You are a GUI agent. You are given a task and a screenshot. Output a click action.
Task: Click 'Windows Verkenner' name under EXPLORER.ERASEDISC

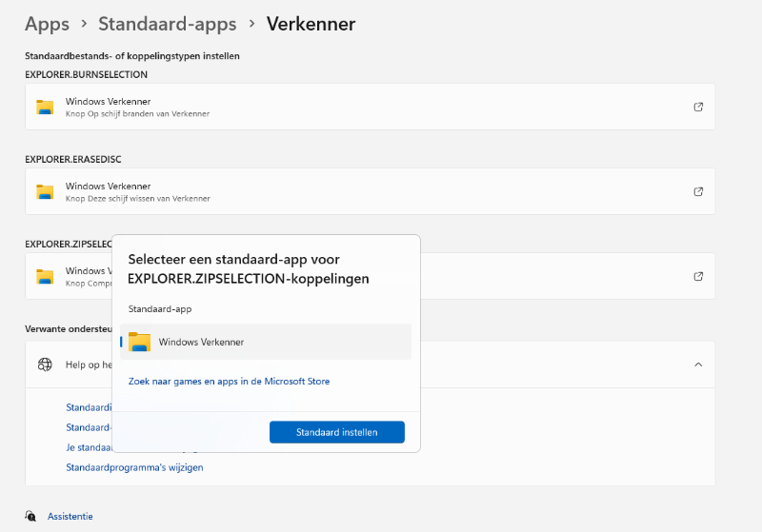pyautogui.click(x=108, y=187)
